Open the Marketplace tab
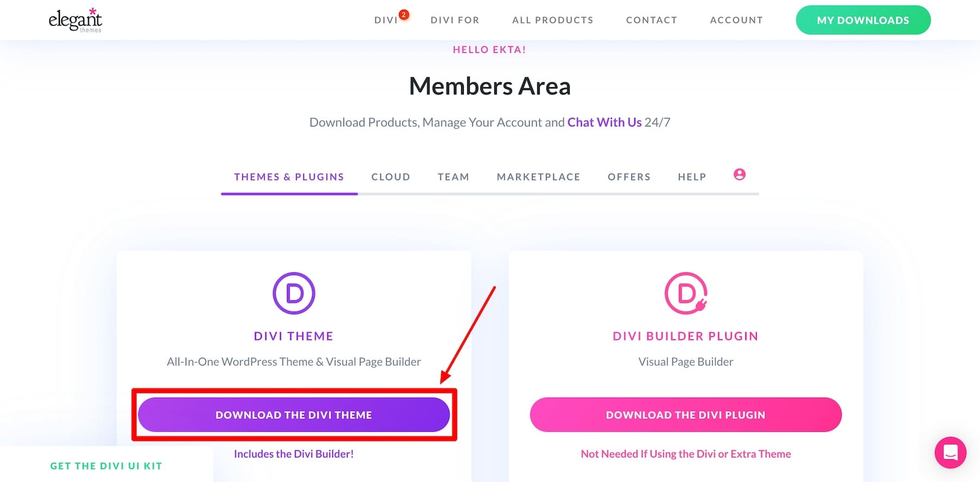Image resolution: width=980 pixels, height=482 pixels. pyautogui.click(x=538, y=176)
